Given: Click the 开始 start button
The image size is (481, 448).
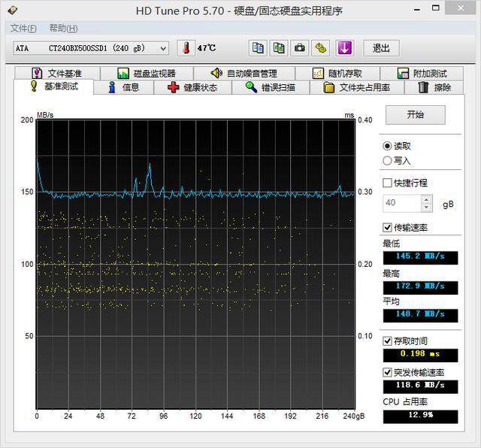Looking at the screenshot, I should click(x=415, y=115).
